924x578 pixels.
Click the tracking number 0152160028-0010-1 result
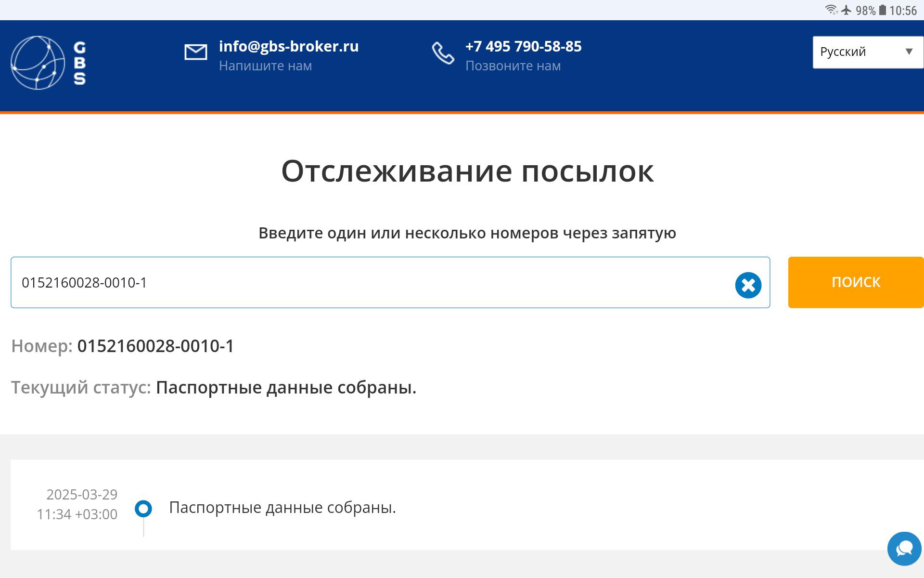click(x=155, y=346)
